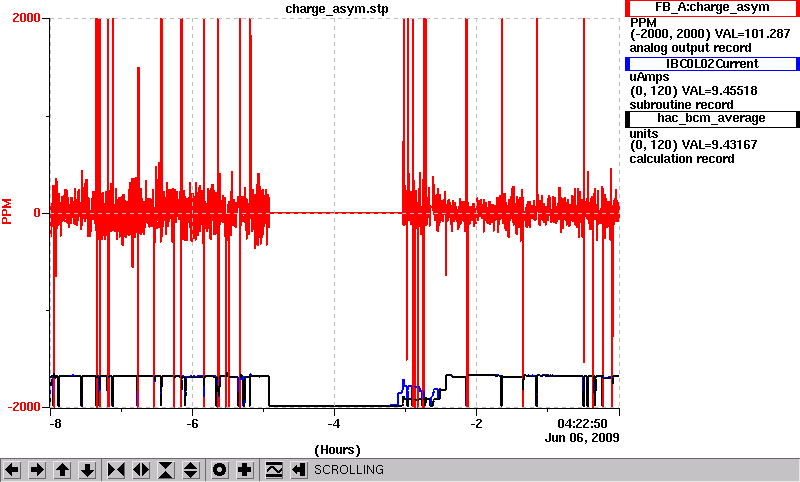
Task: Click the PPM y-axis label
Action: pos(7,212)
